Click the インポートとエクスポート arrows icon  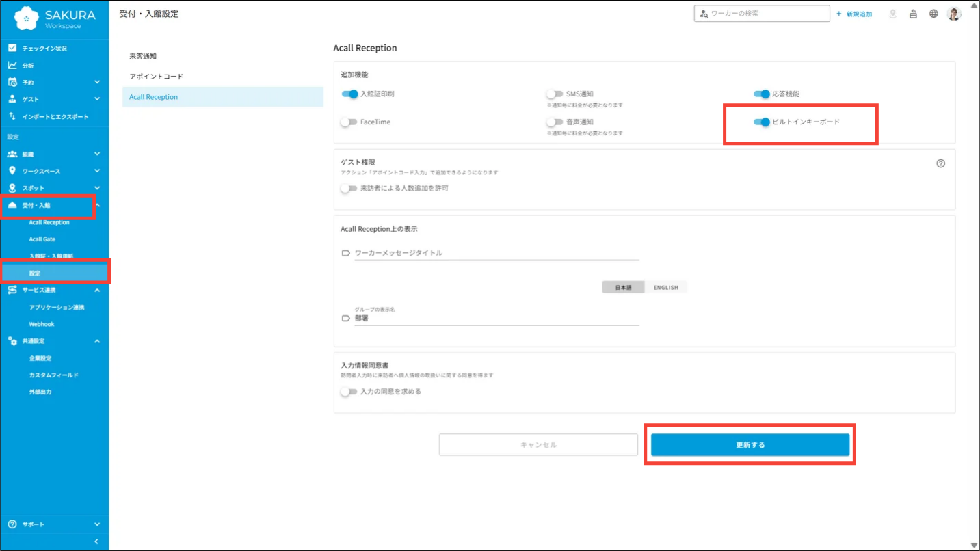click(x=12, y=116)
